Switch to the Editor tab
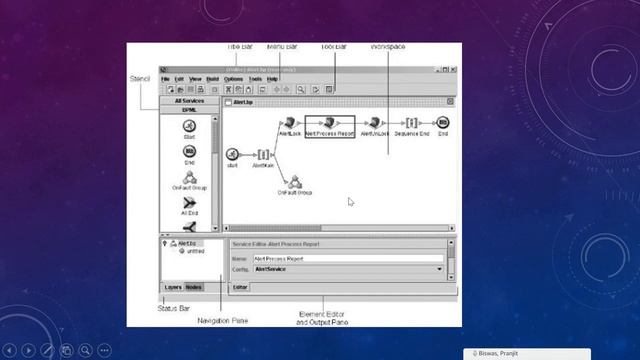 pos(240,287)
